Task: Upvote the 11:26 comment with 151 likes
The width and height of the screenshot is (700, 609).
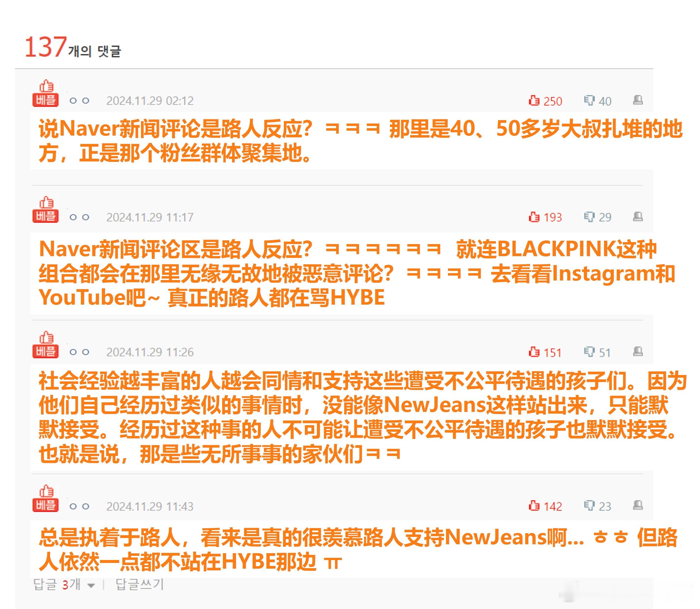Action: pos(545,352)
